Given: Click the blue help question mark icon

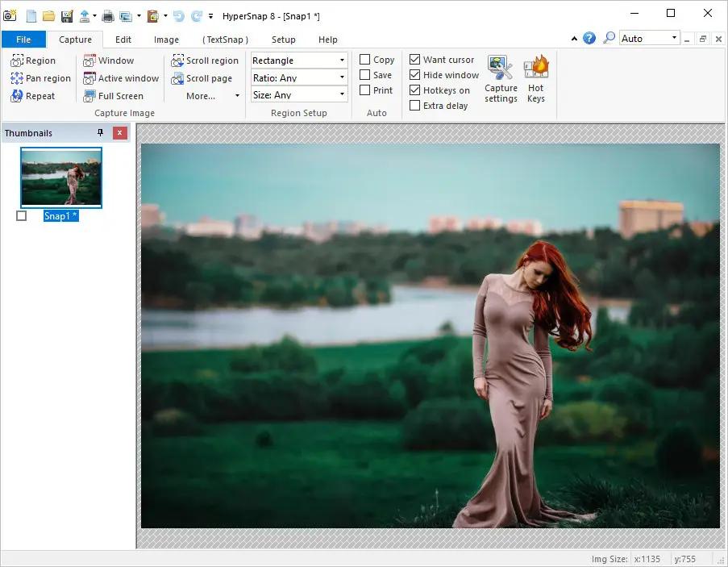Looking at the screenshot, I should tap(589, 38).
